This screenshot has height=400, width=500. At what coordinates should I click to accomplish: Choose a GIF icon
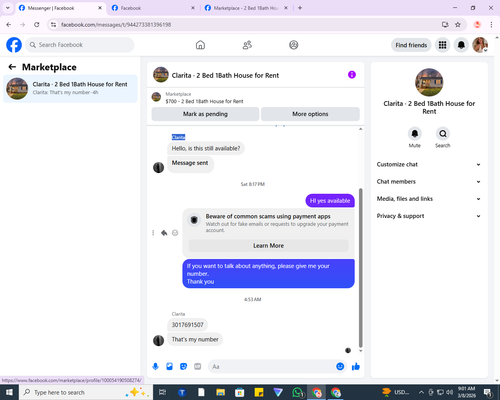[x=197, y=367]
